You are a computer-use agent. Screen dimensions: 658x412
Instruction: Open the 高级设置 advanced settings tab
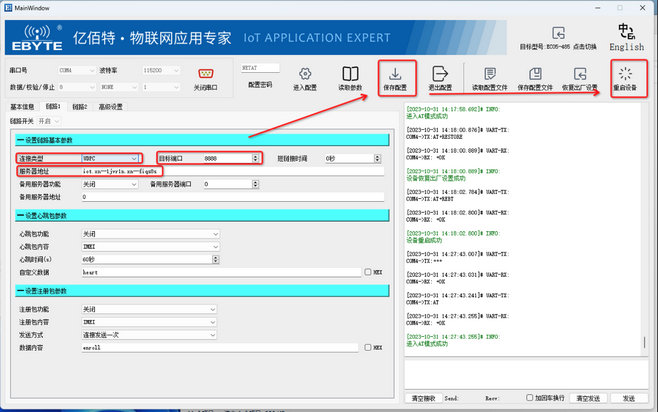pyautogui.click(x=110, y=106)
